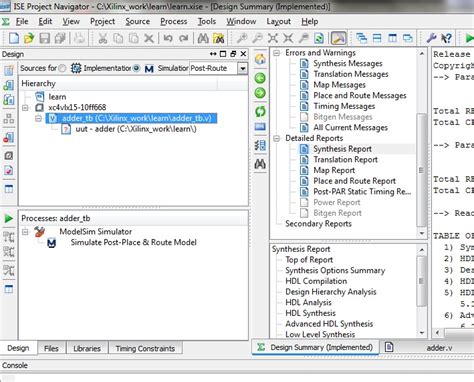The image size is (474, 382).
Task: Click the Undo arrow icon
Action: [x=168, y=38]
